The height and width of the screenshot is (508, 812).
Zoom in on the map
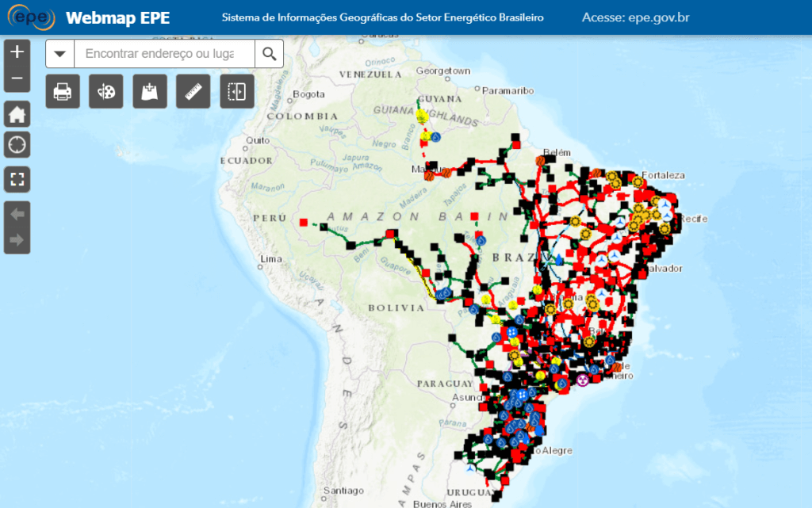[17, 52]
